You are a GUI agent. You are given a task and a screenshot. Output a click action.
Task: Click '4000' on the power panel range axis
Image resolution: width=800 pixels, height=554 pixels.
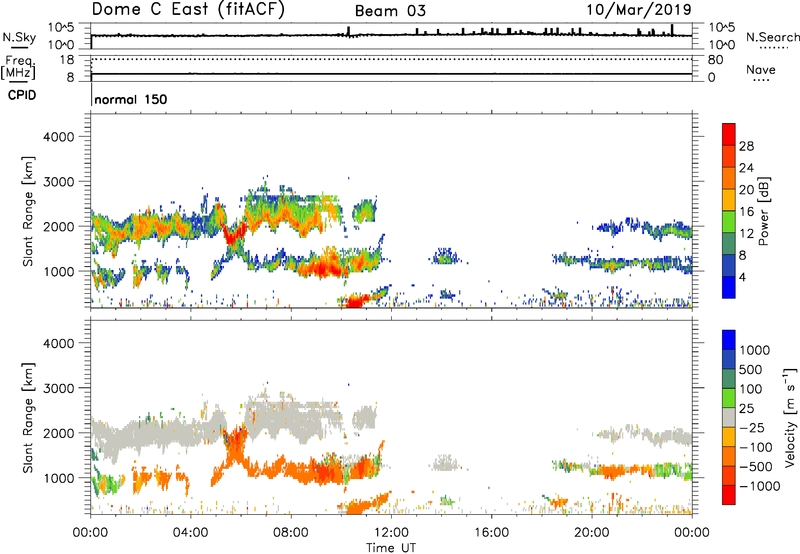point(59,137)
